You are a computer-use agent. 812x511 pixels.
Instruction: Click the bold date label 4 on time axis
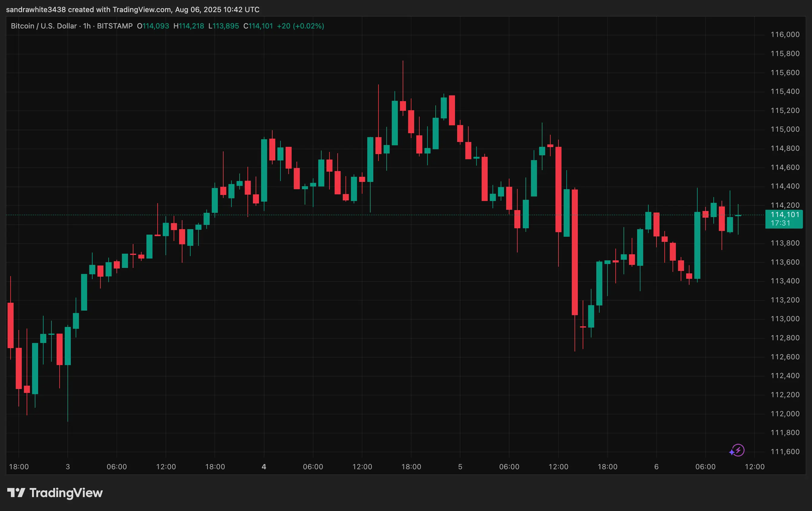click(x=264, y=467)
